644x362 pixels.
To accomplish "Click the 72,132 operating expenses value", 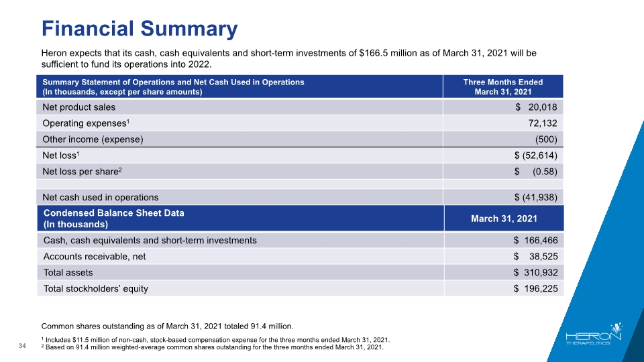I will click(543, 123).
